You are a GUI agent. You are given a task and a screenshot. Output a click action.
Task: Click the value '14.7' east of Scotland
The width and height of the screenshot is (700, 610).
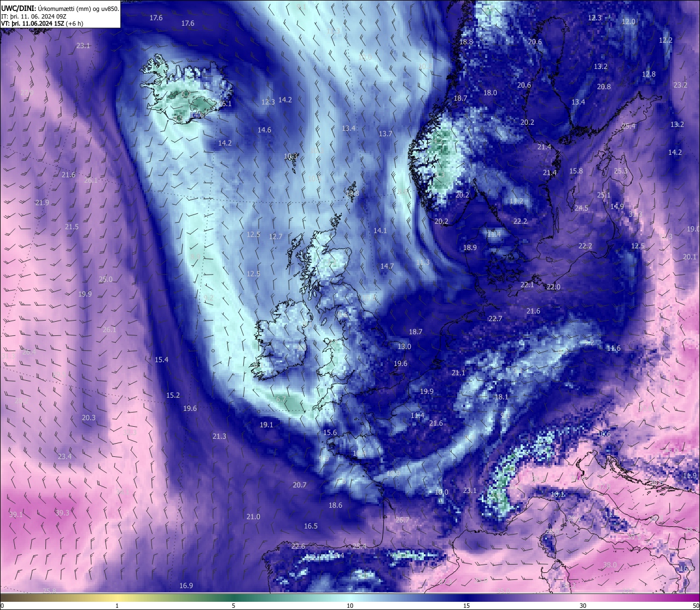pos(387,266)
